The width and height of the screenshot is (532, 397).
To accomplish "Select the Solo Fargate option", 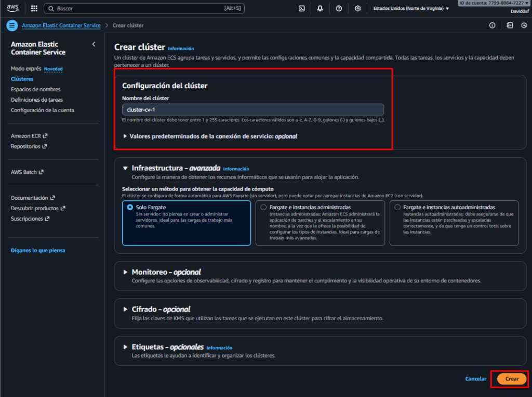I will point(130,207).
